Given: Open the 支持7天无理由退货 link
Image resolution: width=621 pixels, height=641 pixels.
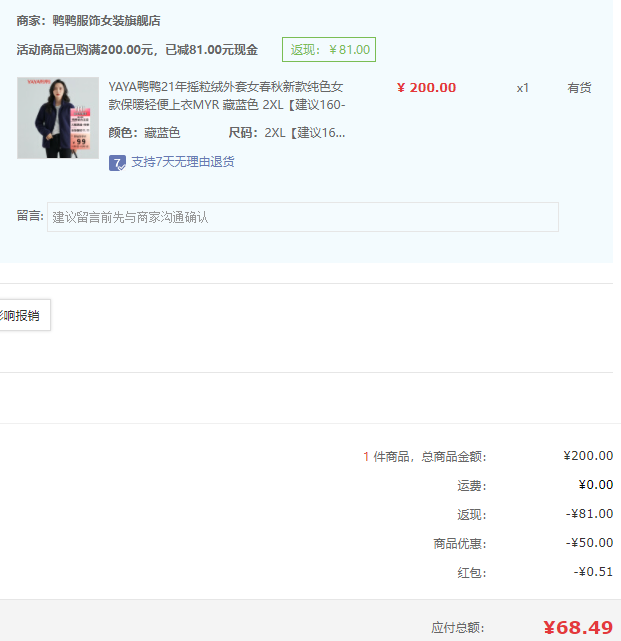Looking at the screenshot, I should pyautogui.click(x=183, y=162).
